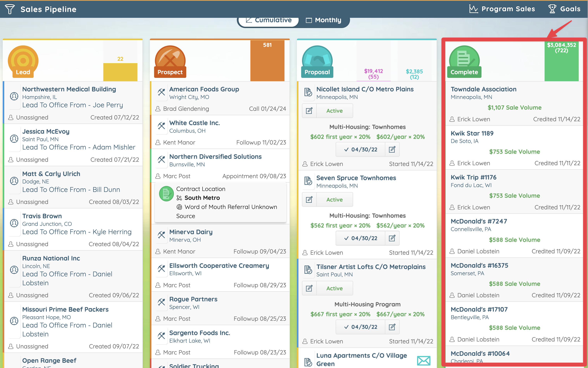This screenshot has height=368, width=588.
Task: Click the orange Prospect bar 581
Action: click(x=267, y=61)
